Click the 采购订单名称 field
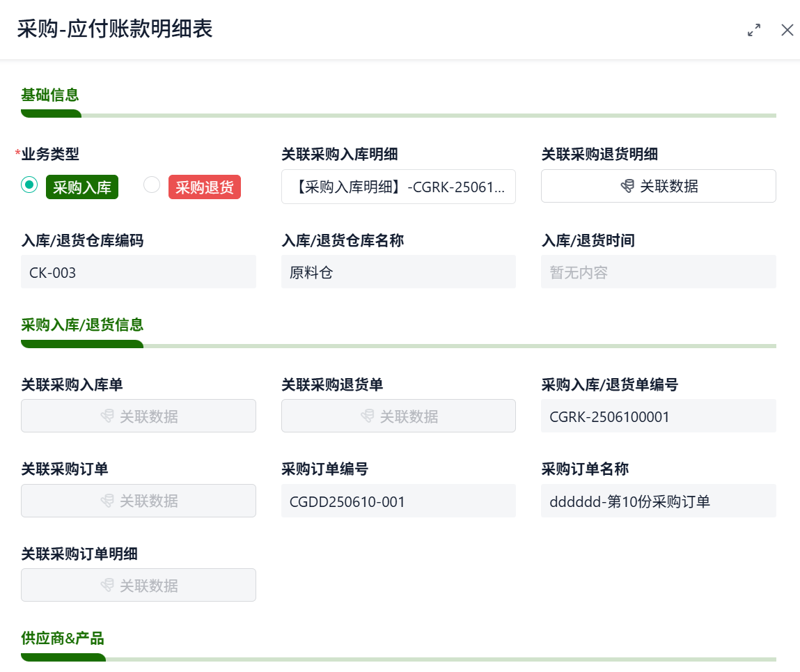 pyautogui.click(x=658, y=501)
